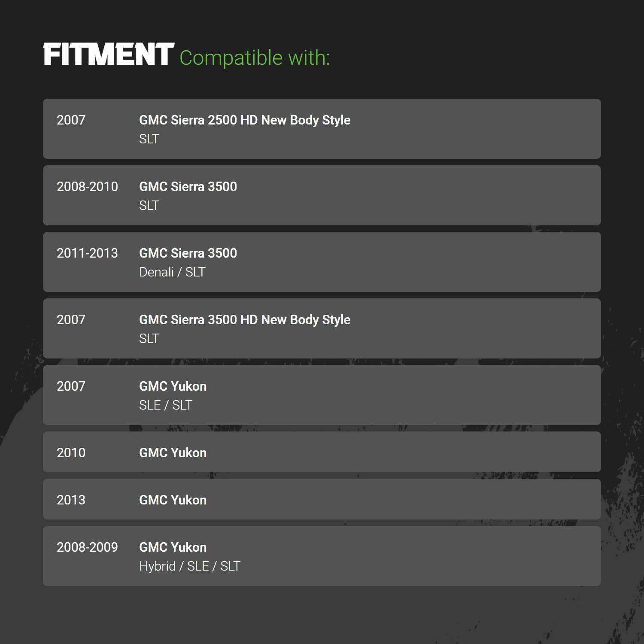
Task: Click the FITMENT heading
Action: coord(109,55)
